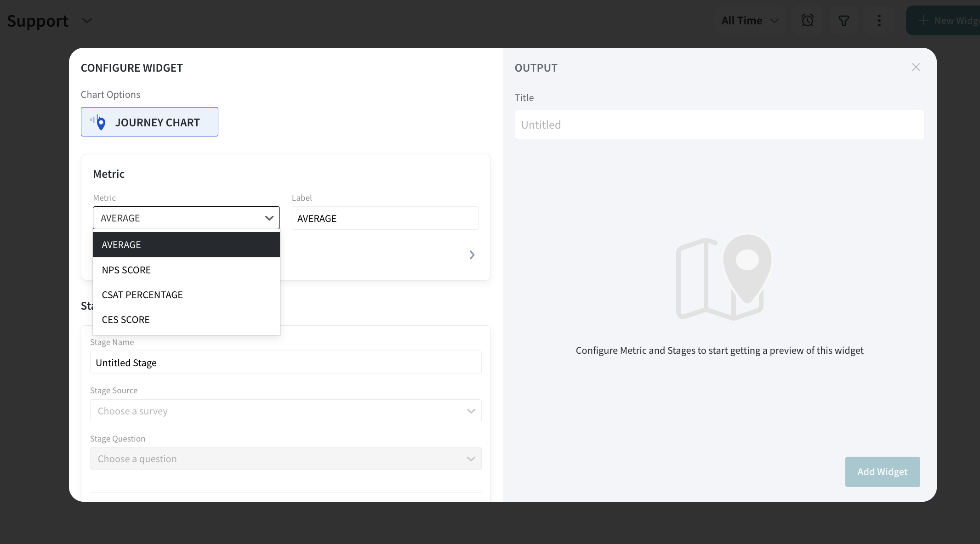Click the plus icon on New Widget
The width and height of the screenshot is (980, 544).
click(x=923, y=21)
